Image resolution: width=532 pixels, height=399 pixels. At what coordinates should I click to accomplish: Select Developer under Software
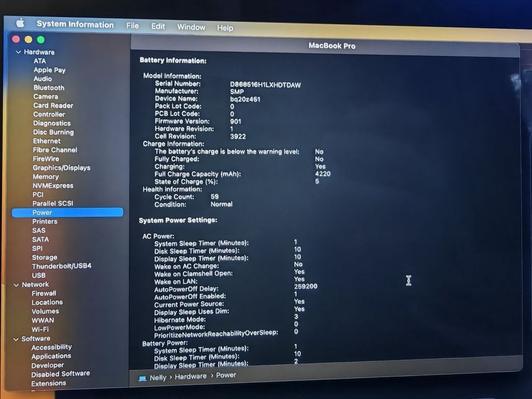point(47,365)
